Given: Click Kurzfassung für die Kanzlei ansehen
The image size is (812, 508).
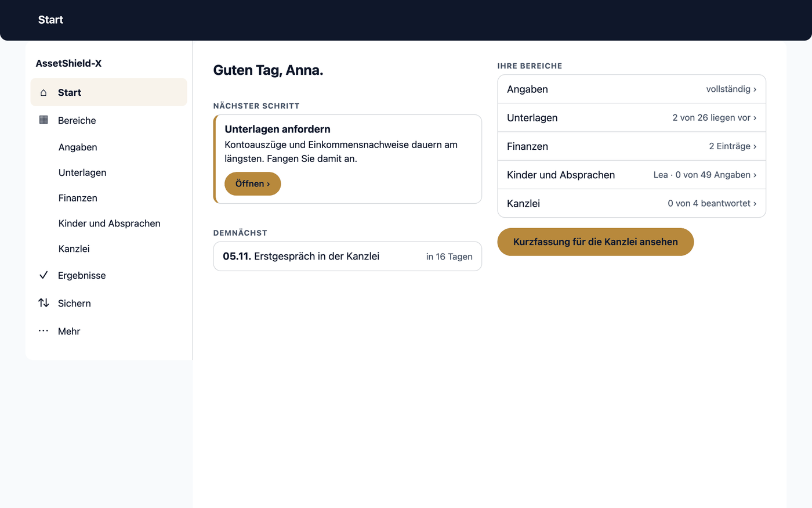Looking at the screenshot, I should tap(596, 242).
